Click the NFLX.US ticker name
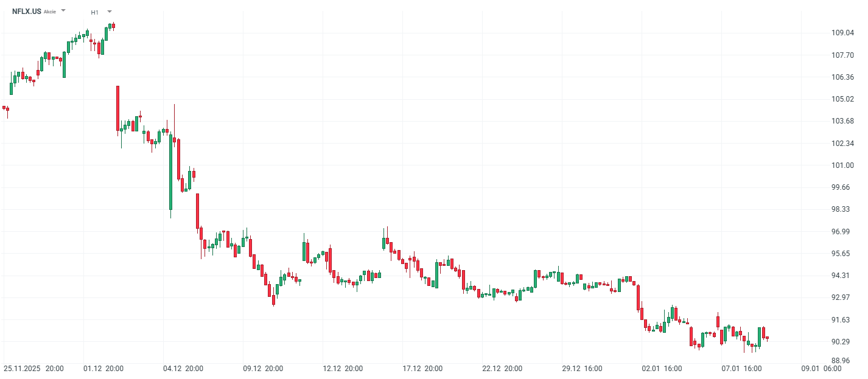This screenshot has width=868, height=379. [27, 11]
